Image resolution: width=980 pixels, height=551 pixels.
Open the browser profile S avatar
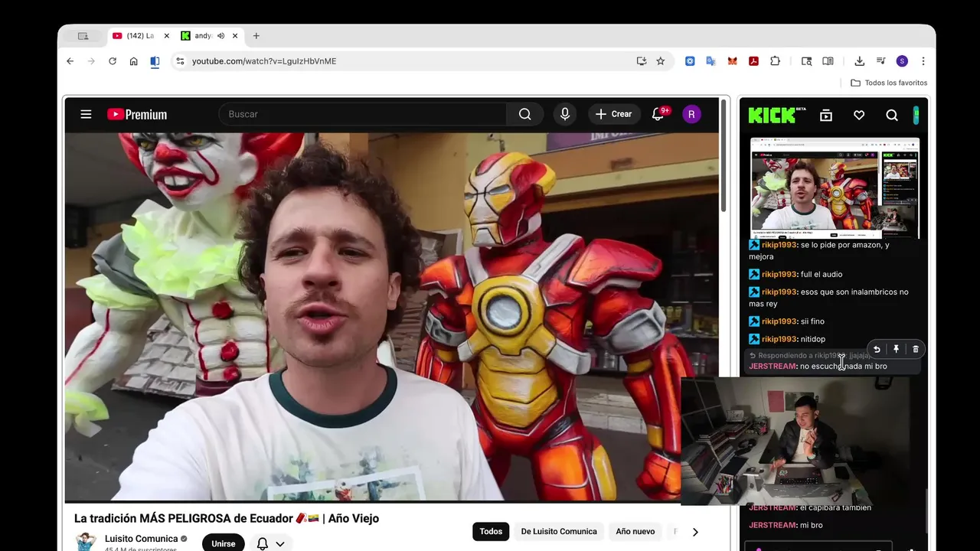click(x=902, y=61)
